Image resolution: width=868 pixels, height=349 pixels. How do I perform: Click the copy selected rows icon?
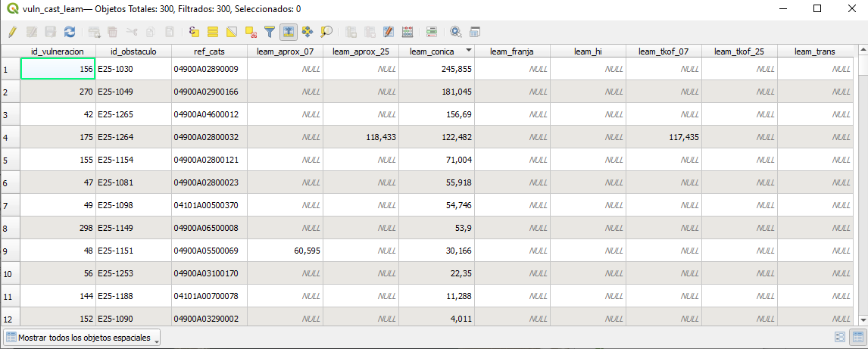[150, 32]
